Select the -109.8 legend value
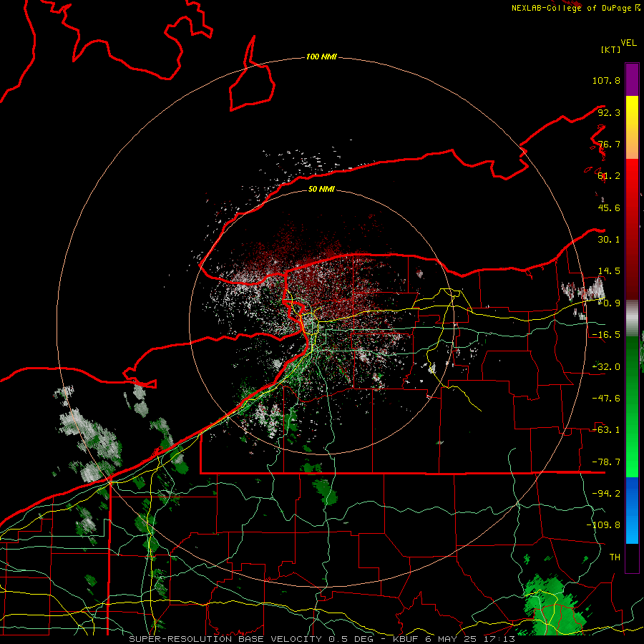Screen dimensions: 644x644 603,525
